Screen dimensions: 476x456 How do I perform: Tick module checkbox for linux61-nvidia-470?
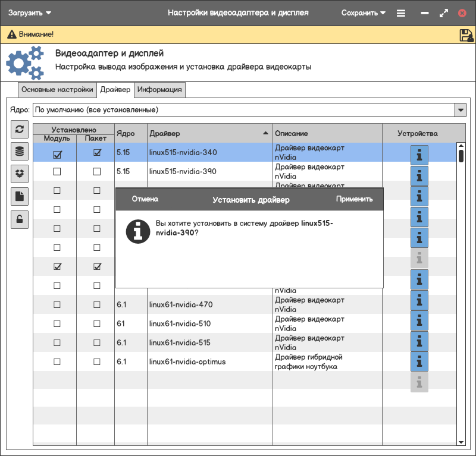click(x=57, y=305)
